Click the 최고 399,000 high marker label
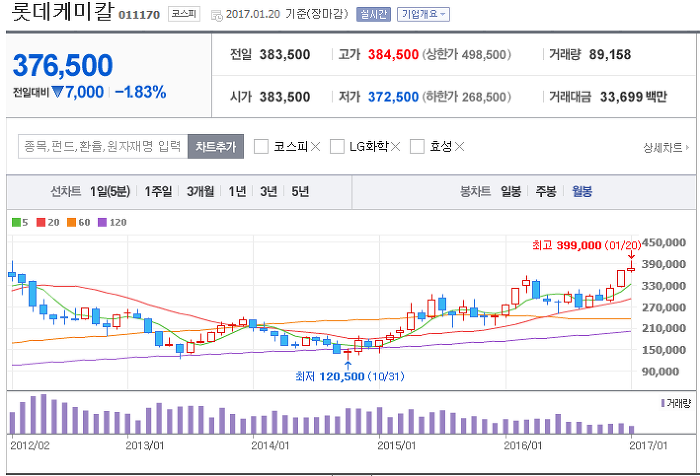This screenshot has width=700, height=476. click(586, 245)
